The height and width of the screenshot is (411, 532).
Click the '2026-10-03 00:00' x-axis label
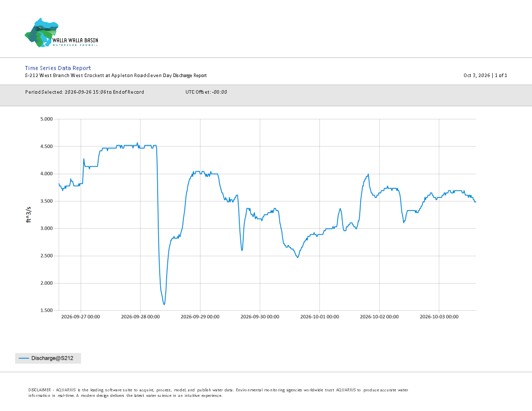click(x=439, y=317)
